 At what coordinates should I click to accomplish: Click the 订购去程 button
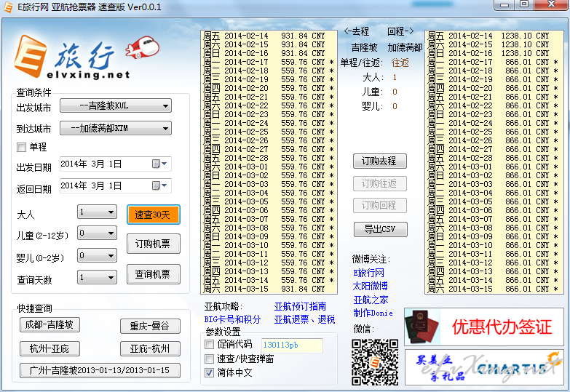(380, 161)
